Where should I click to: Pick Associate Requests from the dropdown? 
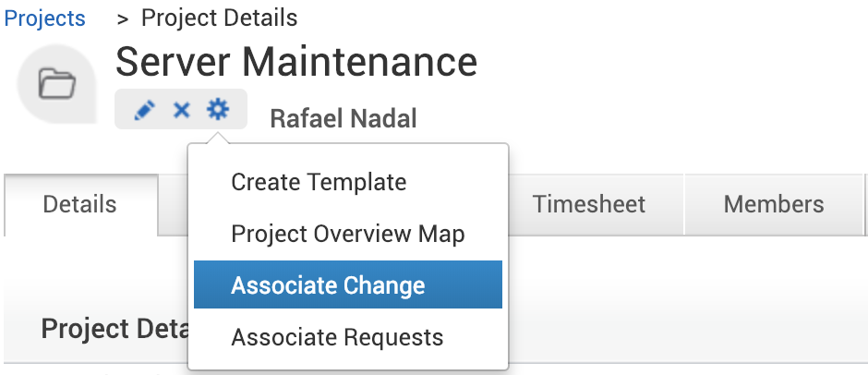click(337, 337)
